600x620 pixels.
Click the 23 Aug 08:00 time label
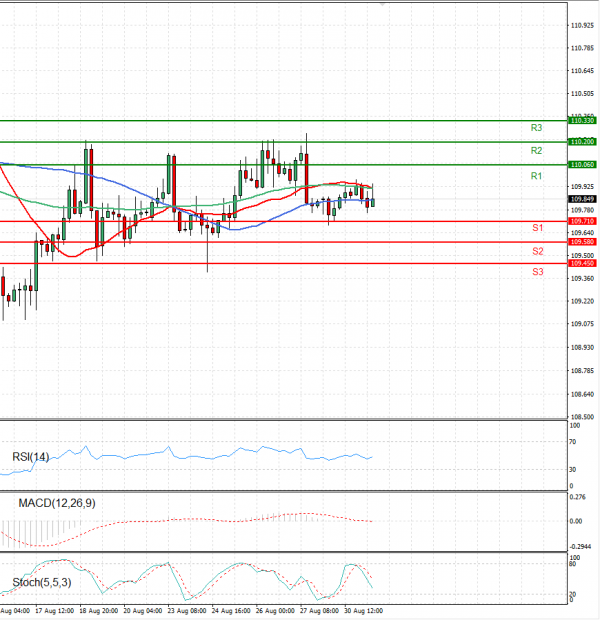pyautogui.click(x=187, y=611)
